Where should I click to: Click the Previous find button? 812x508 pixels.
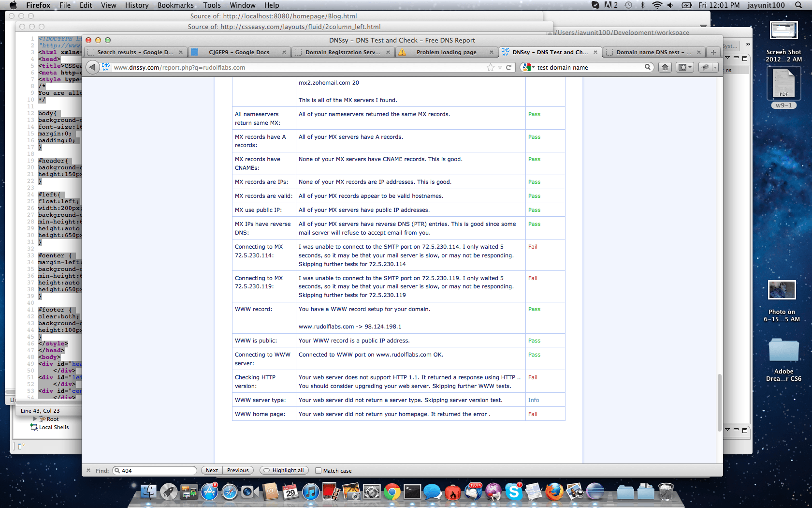(x=238, y=470)
